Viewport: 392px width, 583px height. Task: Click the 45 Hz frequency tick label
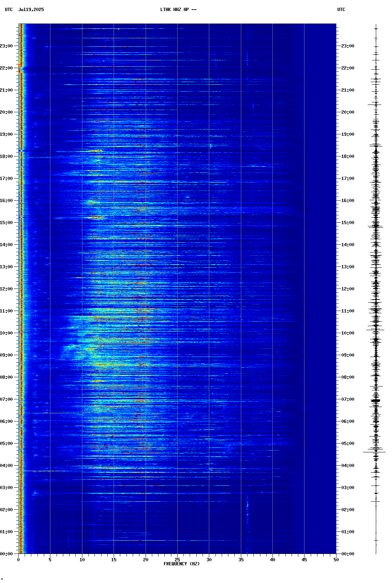304,560
